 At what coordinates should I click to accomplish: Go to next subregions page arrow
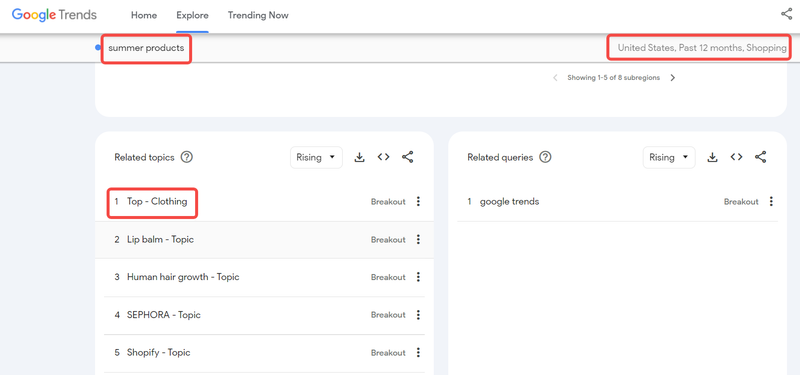(672, 78)
